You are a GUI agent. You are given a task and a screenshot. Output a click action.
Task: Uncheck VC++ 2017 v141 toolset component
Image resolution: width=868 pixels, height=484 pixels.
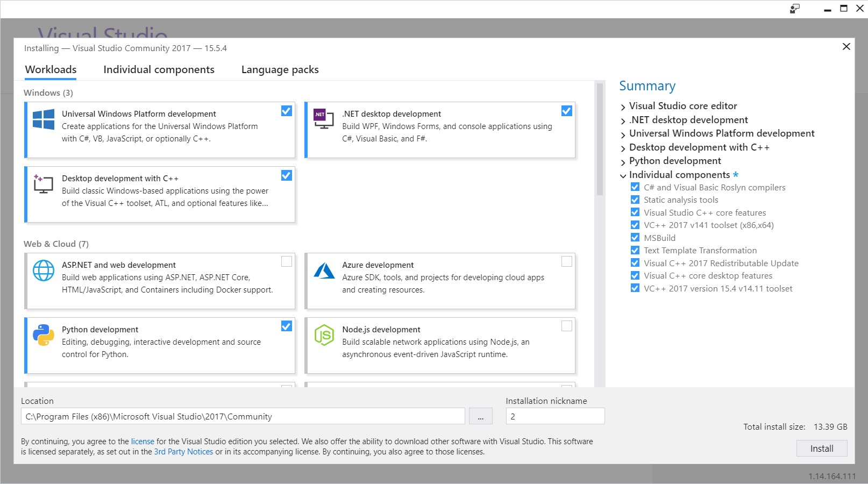(635, 225)
